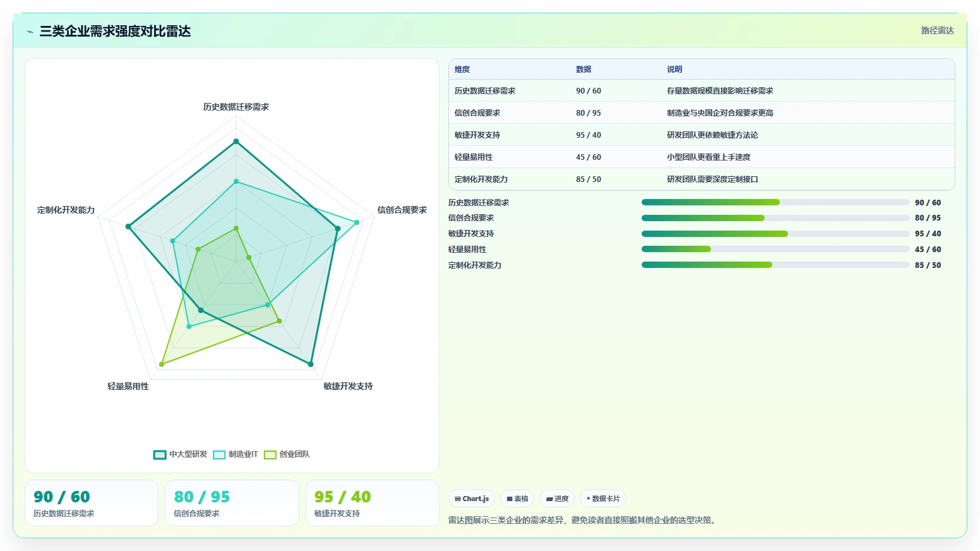Click the footer note starting 雷达图展示三类企业

pos(583,521)
